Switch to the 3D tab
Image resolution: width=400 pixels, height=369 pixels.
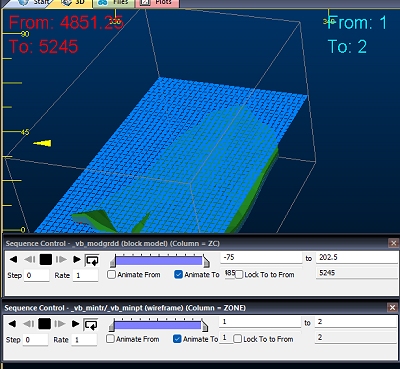[x=73, y=3]
